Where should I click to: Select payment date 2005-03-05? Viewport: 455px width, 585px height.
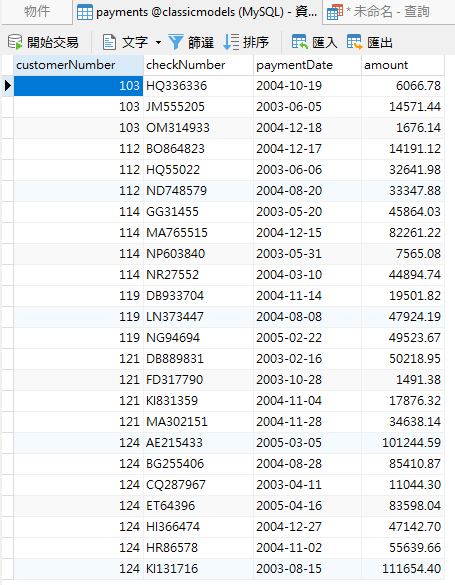tap(307, 443)
